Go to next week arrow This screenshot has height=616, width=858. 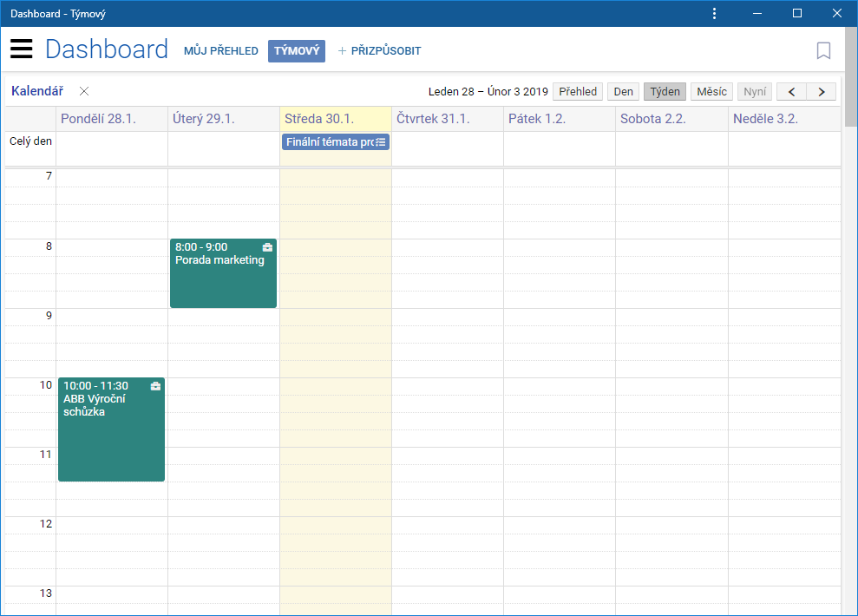pos(822,92)
